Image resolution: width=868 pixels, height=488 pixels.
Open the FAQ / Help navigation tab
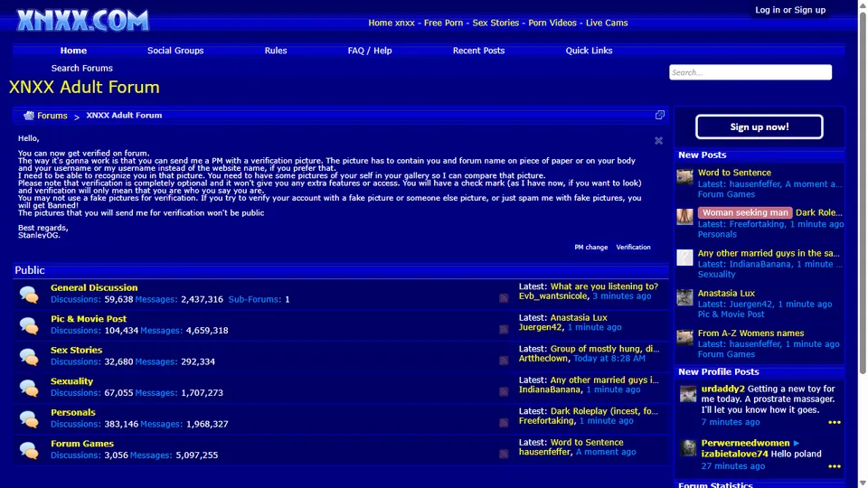click(370, 51)
